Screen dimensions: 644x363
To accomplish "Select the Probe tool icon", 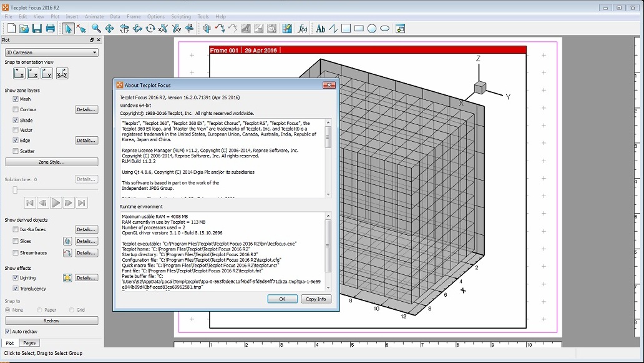I will [x=287, y=28].
